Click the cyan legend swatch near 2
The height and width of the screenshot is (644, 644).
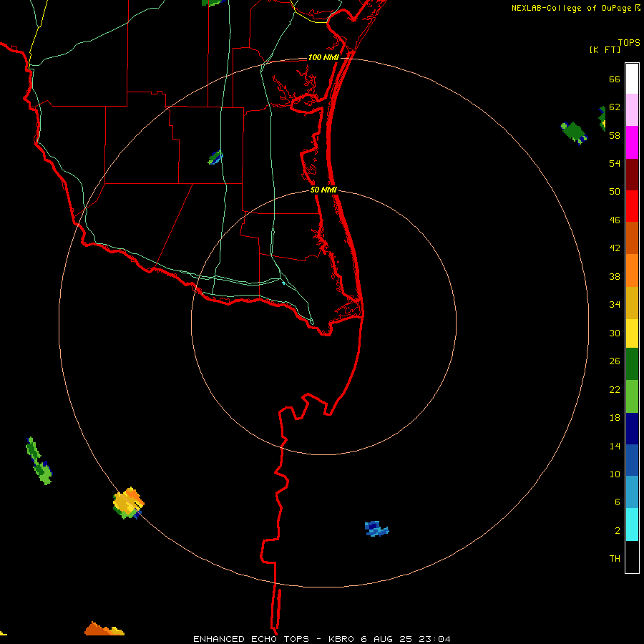click(x=632, y=525)
